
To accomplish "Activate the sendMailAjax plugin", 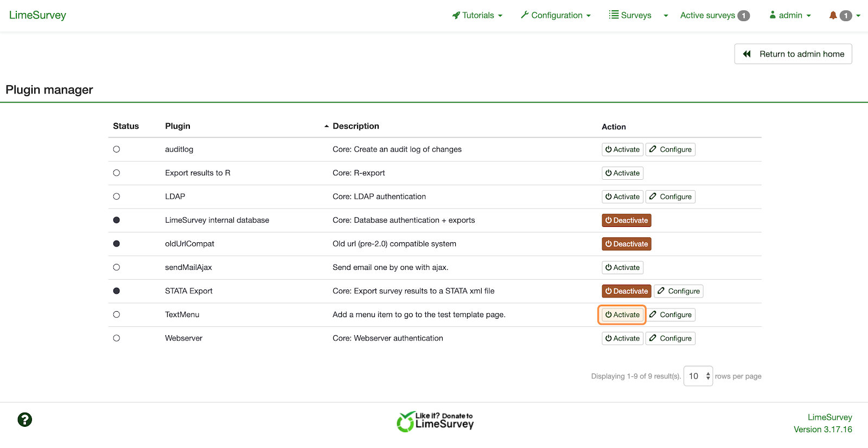I will [x=622, y=267].
